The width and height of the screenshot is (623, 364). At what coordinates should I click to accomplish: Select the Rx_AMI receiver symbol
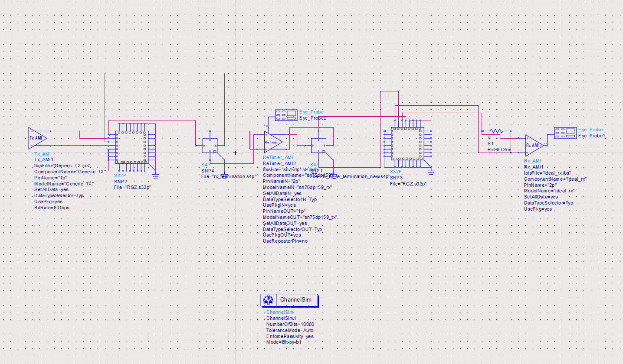[x=533, y=146]
